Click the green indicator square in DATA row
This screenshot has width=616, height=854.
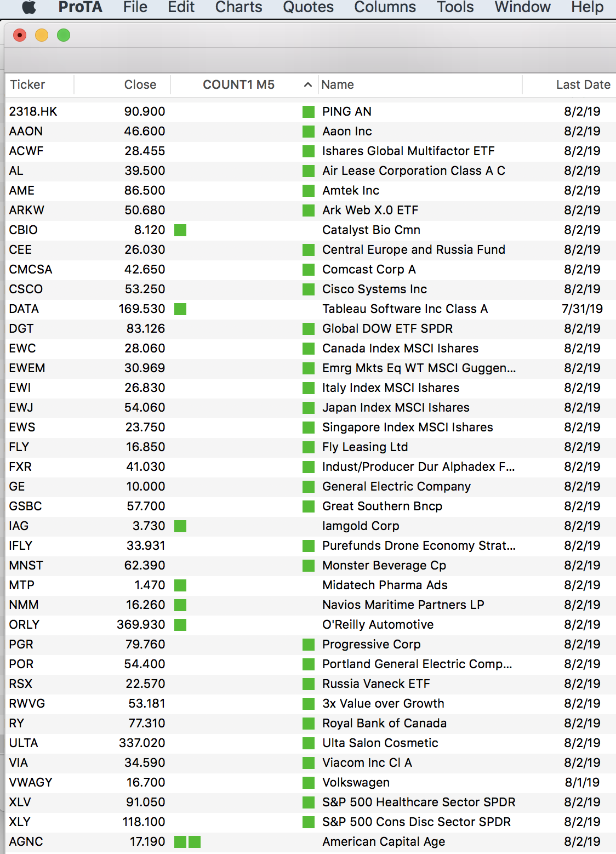pos(180,309)
